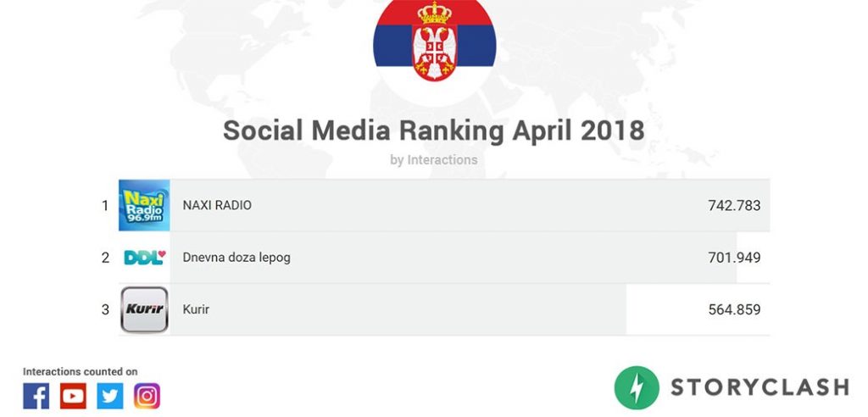Click the Twitter bird icon
The height and width of the screenshot is (417, 868).
point(110,396)
